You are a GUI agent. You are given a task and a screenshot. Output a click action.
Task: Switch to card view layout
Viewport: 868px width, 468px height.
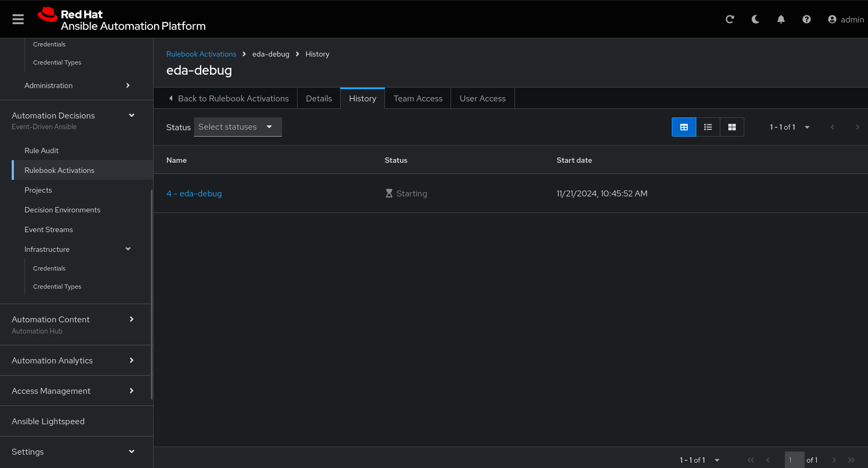pos(732,127)
